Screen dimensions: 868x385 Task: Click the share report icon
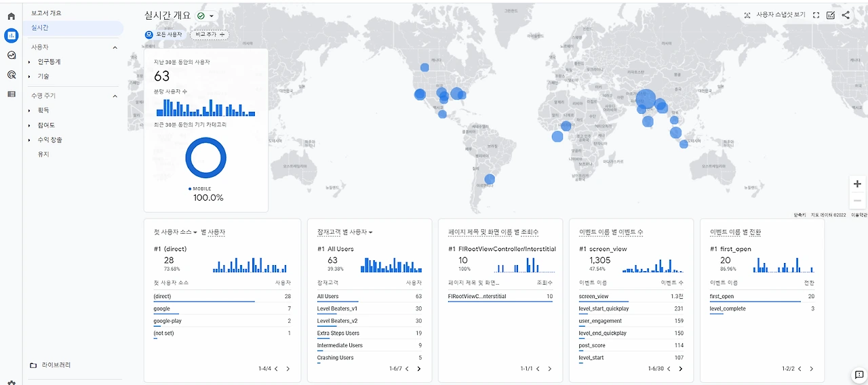[x=846, y=15]
